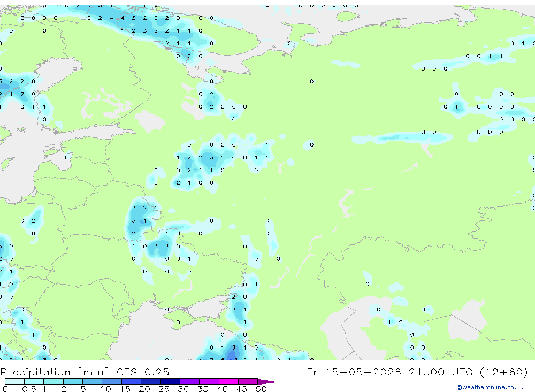Pick the 45–50 mm legend color box

pos(248,381)
